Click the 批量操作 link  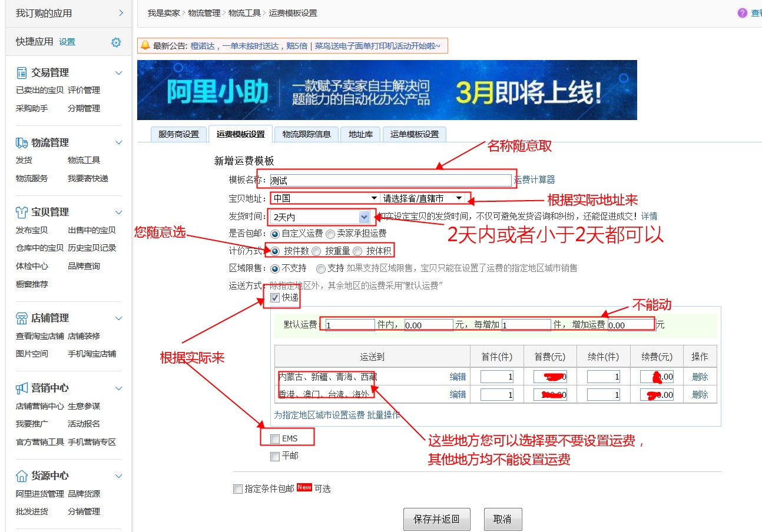(x=384, y=415)
